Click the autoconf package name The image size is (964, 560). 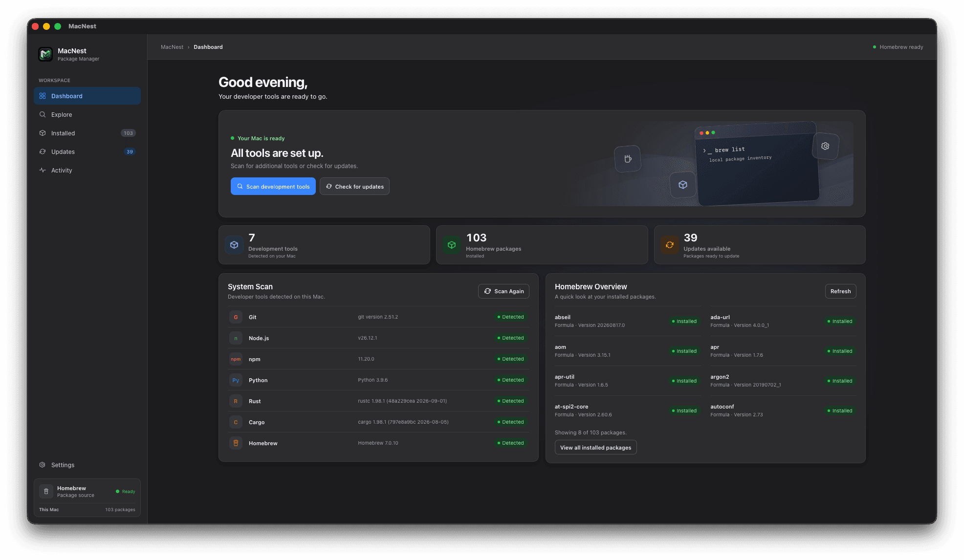coord(722,407)
